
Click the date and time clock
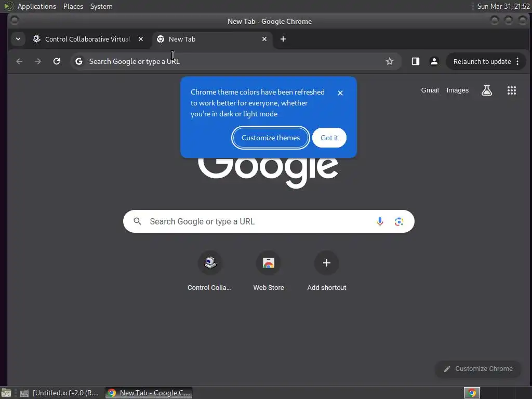(x=503, y=6)
